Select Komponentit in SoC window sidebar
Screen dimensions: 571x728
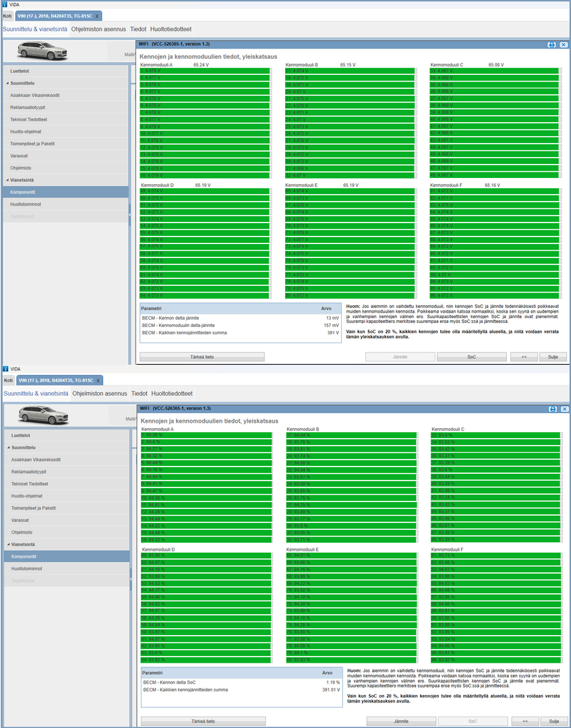(66, 556)
